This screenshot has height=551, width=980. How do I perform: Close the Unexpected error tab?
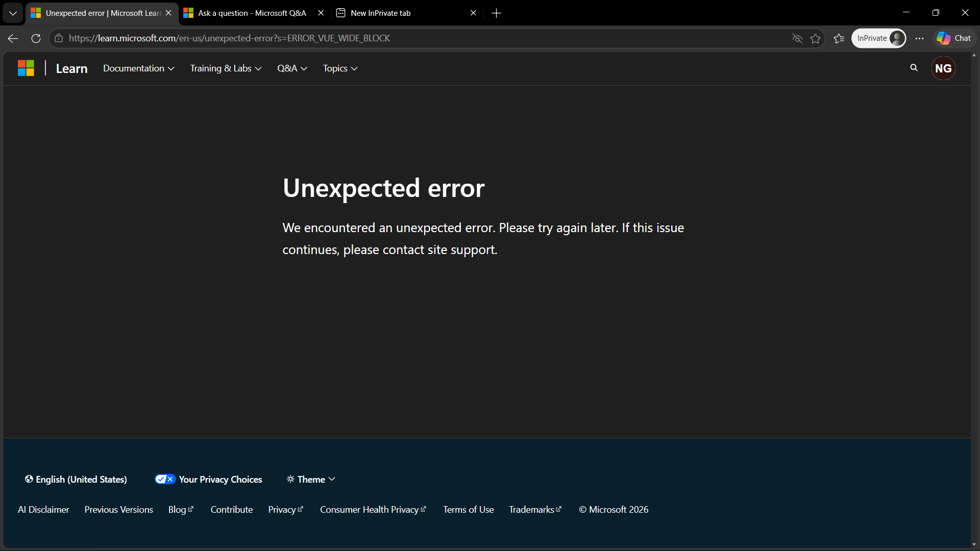pyautogui.click(x=168, y=13)
